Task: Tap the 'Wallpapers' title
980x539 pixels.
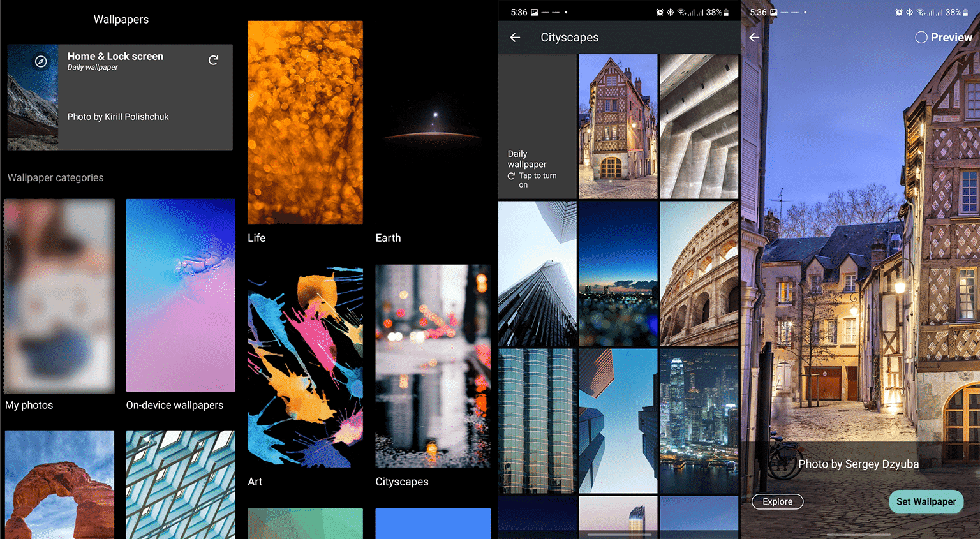Action: click(121, 20)
